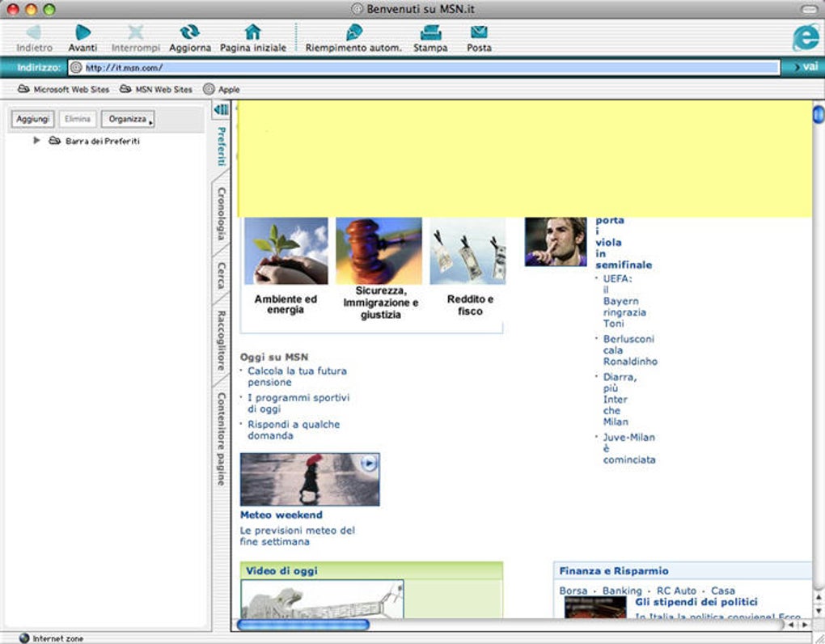
Task: Click the horizontal scrollbar thumb
Action: [303, 625]
